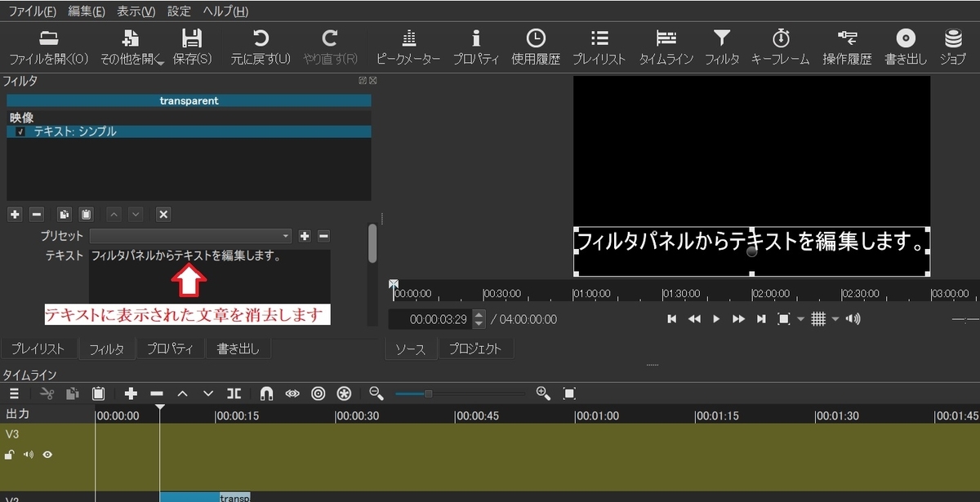Rewind the player
The height and width of the screenshot is (502, 980).
click(x=694, y=319)
